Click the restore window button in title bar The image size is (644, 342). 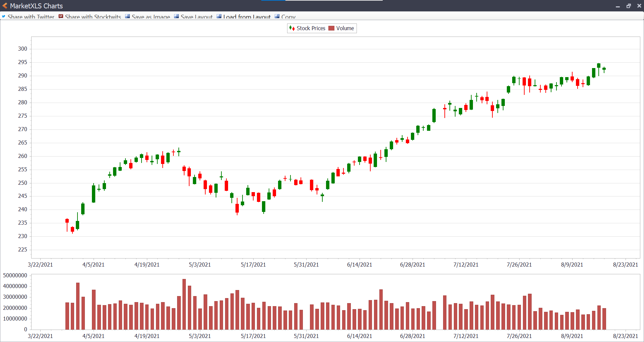[629, 6]
